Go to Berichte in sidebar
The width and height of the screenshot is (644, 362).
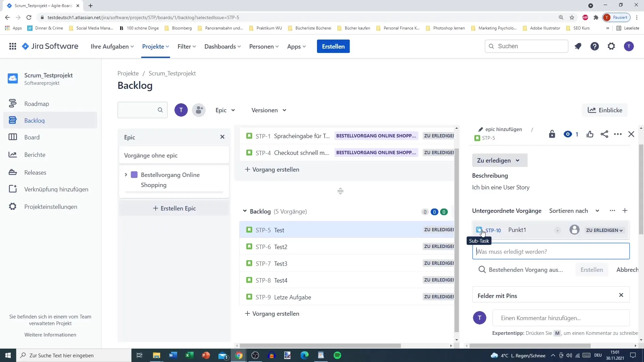click(x=50, y=155)
